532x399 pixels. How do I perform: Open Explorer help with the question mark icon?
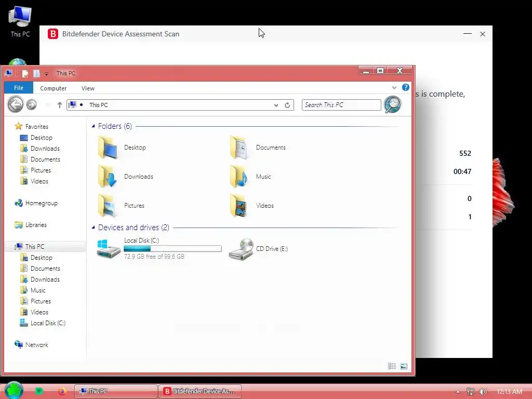click(405, 87)
